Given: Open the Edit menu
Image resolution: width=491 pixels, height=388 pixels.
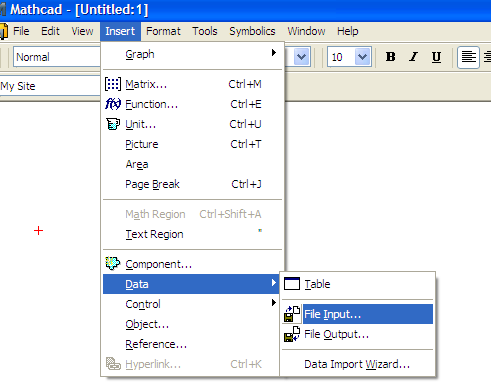Looking at the screenshot, I should [x=50, y=31].
